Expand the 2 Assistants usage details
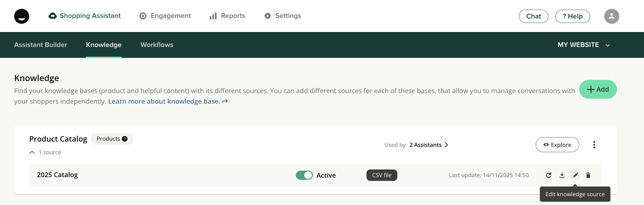This screenshot has height=205, width=644. (429, 145)
